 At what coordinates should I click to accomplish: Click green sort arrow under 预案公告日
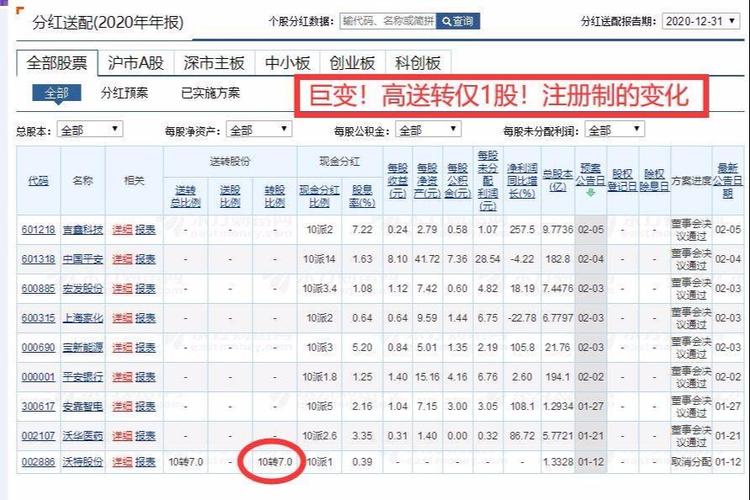(x=591, y=192)
